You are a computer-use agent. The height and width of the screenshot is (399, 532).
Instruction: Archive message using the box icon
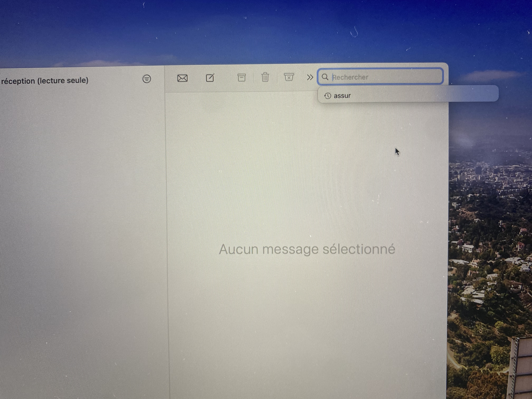coord(241,77)
